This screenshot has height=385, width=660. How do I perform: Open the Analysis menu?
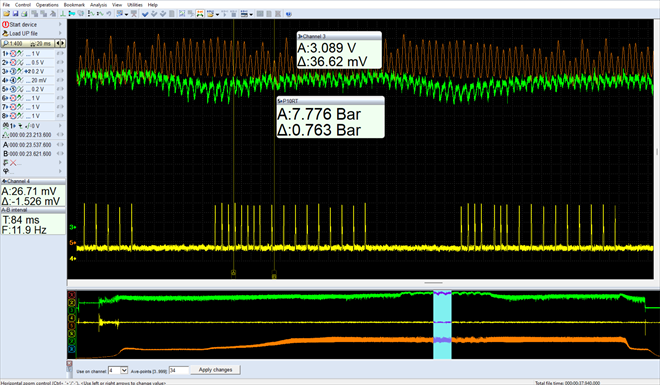click(x=98, y=5)
